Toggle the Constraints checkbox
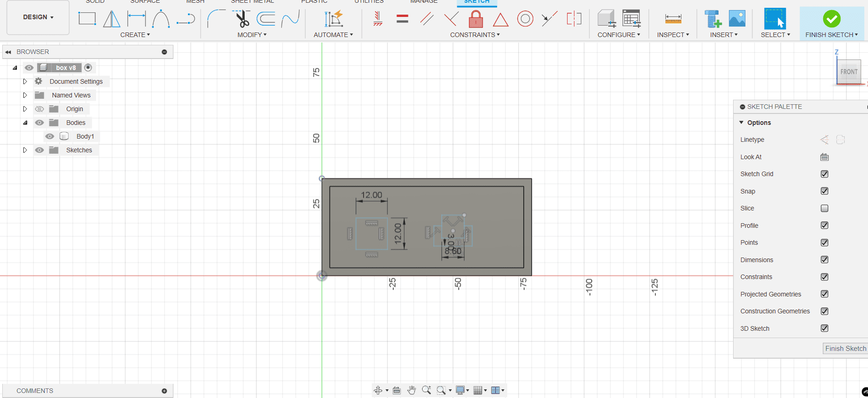868x398 pixels. coord(825,277)
